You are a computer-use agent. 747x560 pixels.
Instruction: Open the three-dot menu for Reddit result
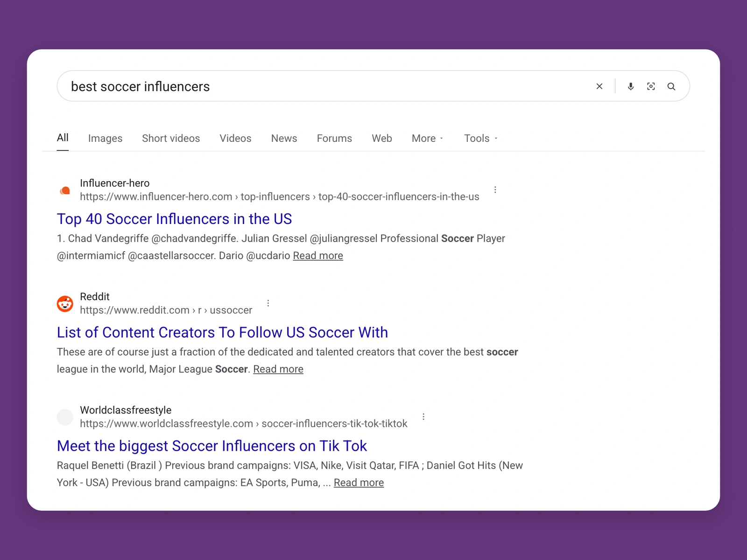click(x=268, y=303)
